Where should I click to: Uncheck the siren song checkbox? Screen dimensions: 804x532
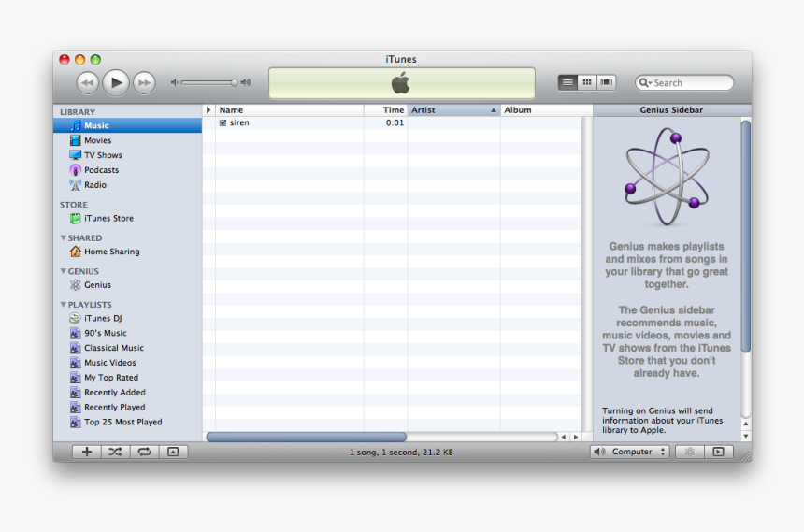coord(223,122)
